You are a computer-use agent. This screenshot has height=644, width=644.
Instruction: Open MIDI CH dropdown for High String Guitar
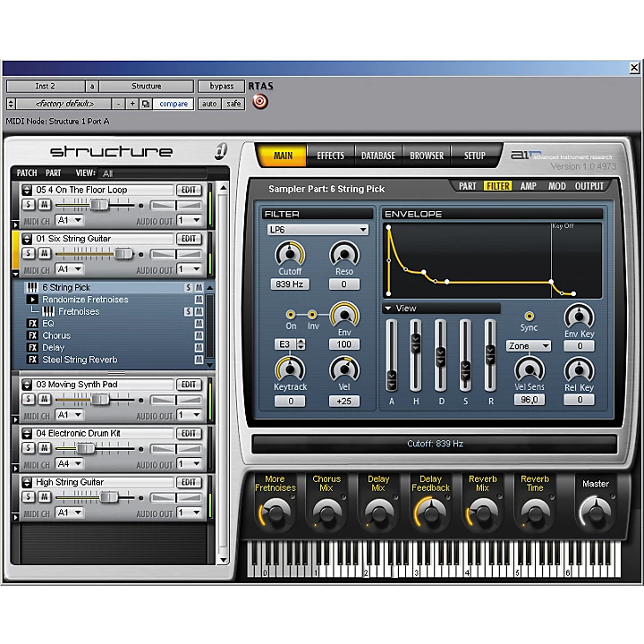70,513
